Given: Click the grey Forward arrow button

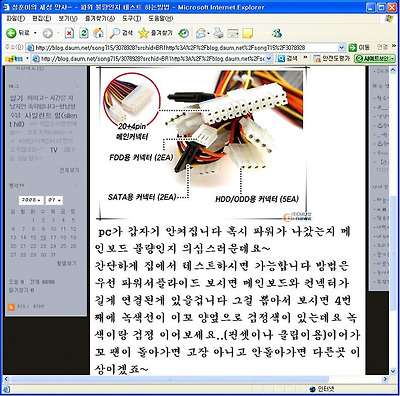Looking at the screenshot, I should click(48, 33).
